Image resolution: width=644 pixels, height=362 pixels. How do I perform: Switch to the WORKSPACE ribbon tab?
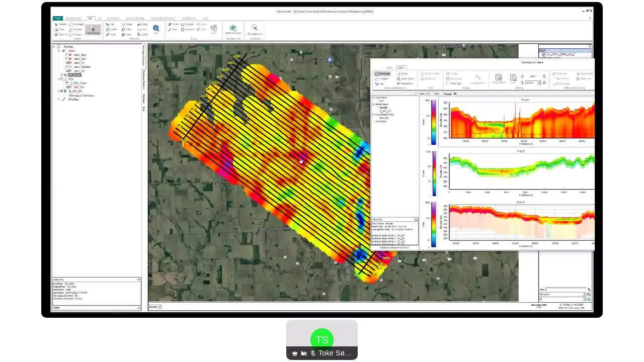(x=73, y=18)
